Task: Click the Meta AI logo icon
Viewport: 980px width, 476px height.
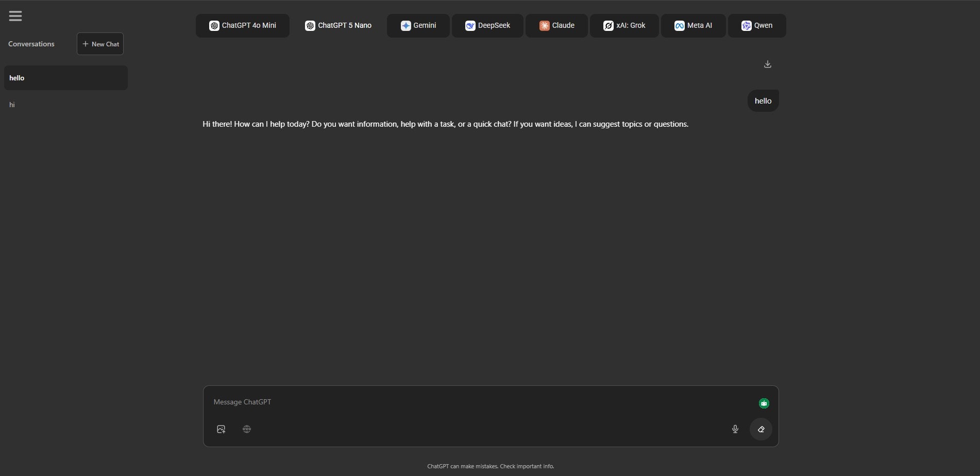Action: point(680,25)
